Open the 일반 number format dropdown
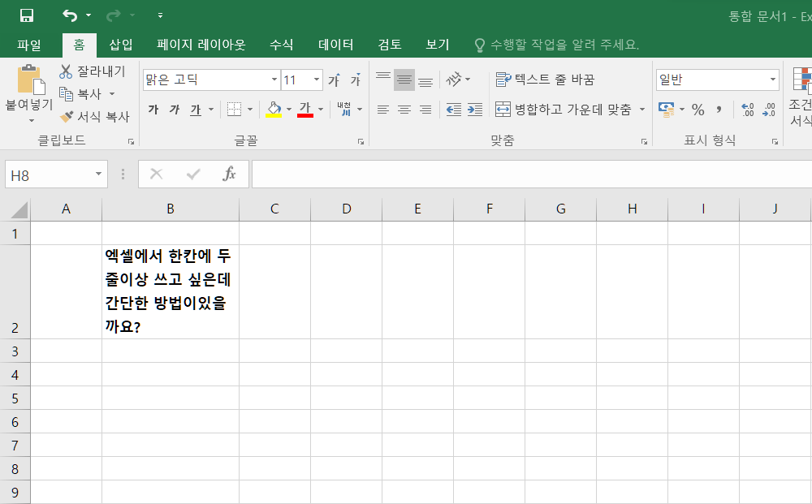812x504 pixels. 773,80
